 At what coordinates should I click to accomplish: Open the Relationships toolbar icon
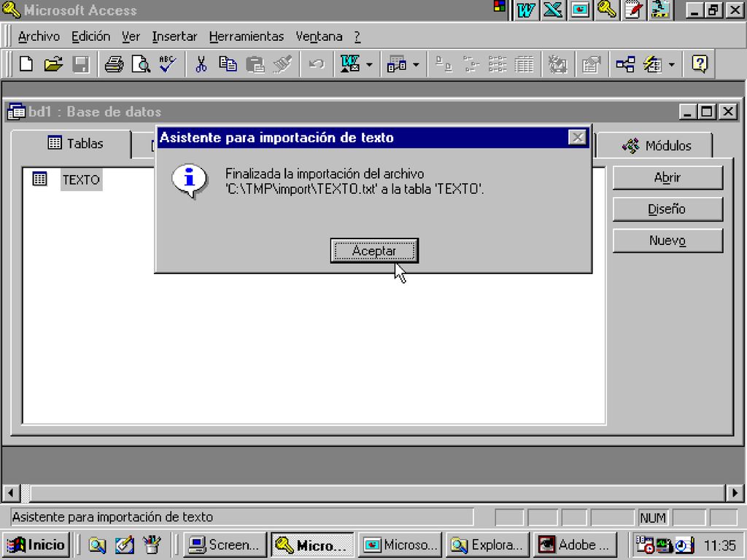[x=625, y=64]
